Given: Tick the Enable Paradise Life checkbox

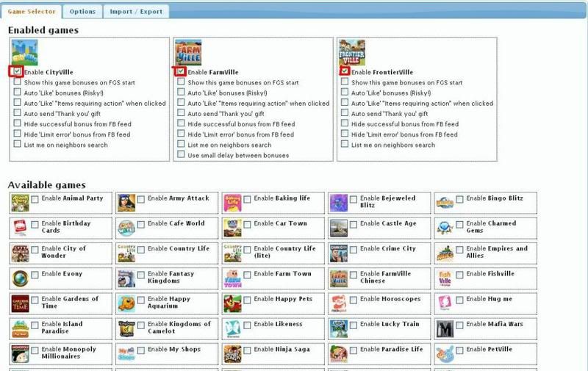Looking at the screenshot, I should point(354,350).
